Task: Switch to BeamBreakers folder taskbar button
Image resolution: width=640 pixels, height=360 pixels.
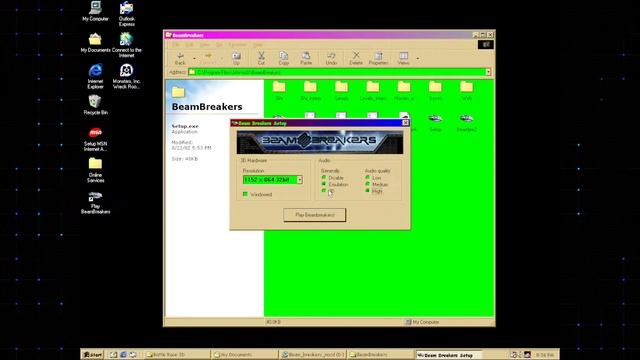Action: pos(380,355)
